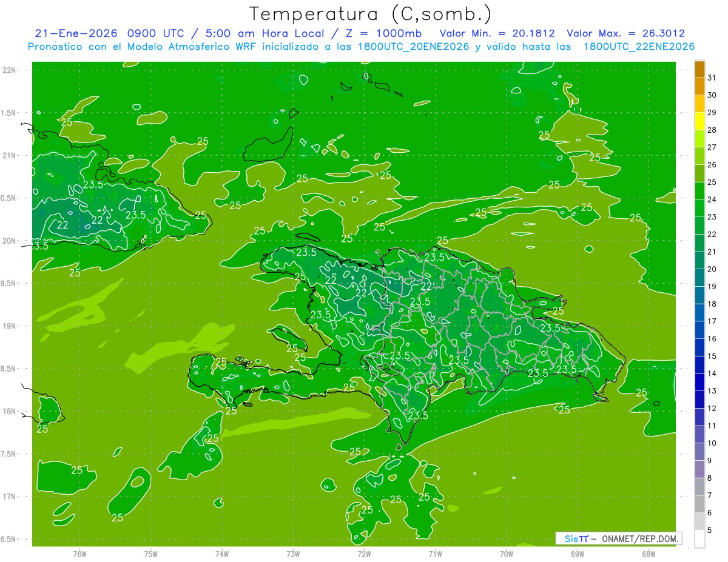Click the color bar label "13"
The image size is (728, 562).
712,391
